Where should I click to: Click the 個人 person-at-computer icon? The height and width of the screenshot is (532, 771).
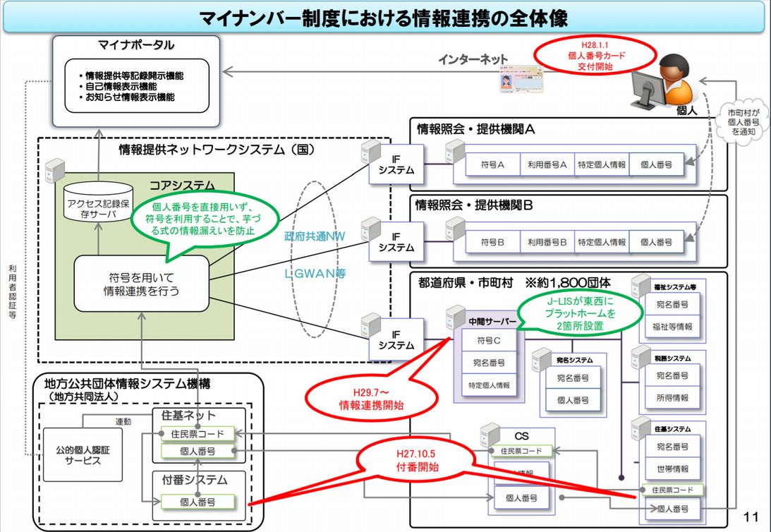(663, 82)
